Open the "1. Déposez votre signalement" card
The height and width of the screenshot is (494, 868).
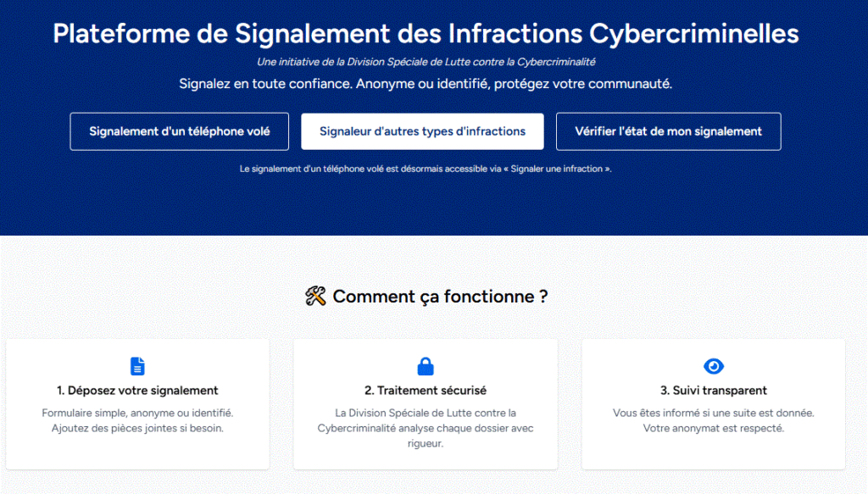(136, 403)
